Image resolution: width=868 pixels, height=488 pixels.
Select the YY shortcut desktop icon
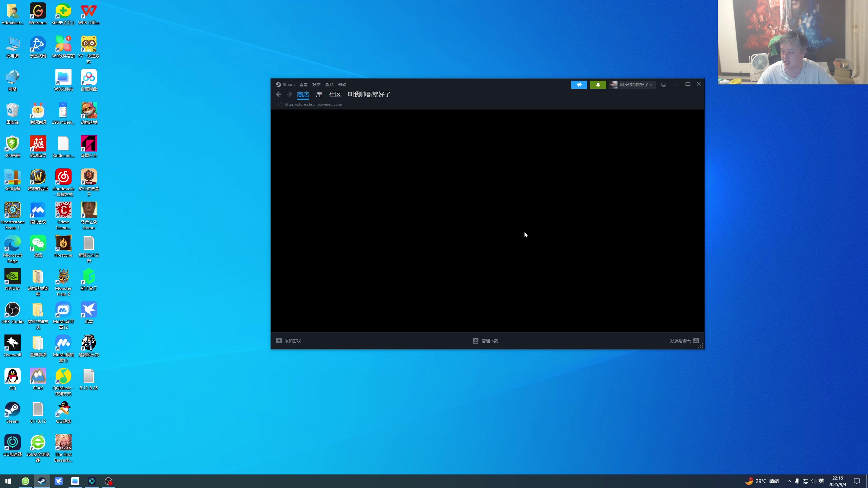pyautogui.click(x=89, y=50)
